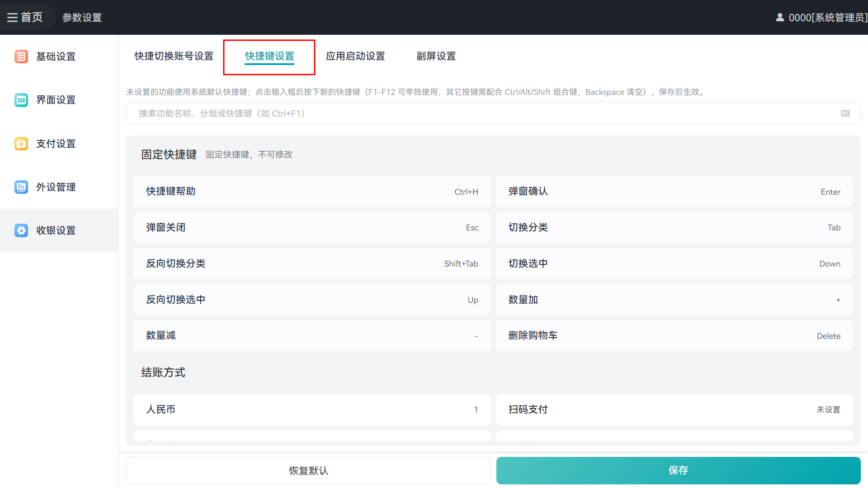Open 界面设置 in sidebar
The width and height of the screenshot is (868, 488).
coord(59,100)
